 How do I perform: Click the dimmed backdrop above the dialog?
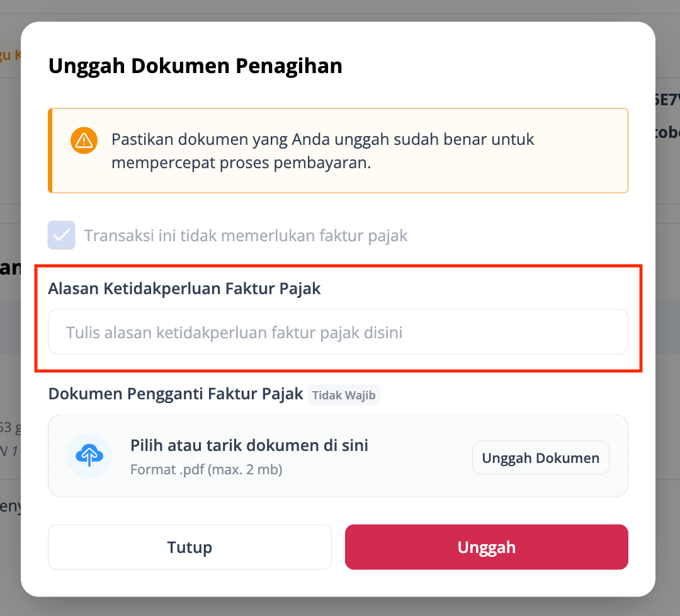point(340,9)
